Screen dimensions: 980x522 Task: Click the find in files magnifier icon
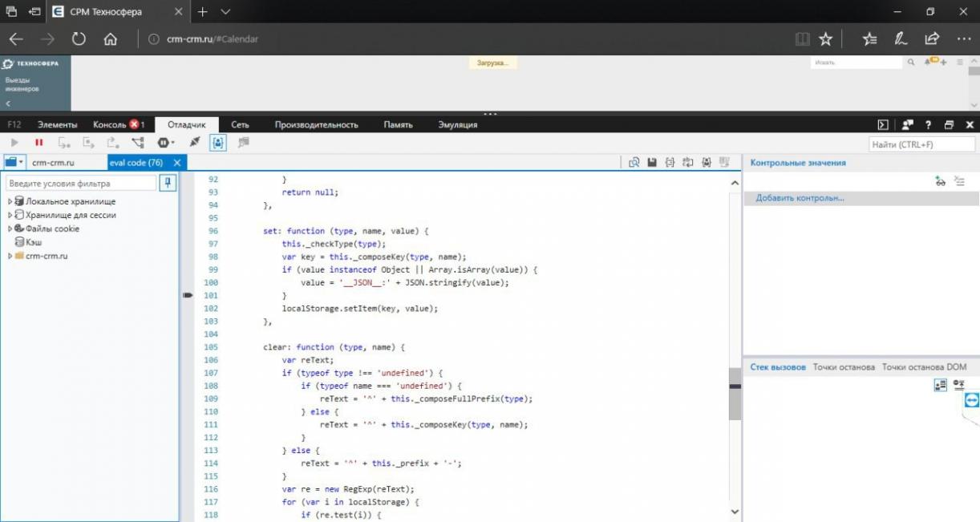tap(634, 163)
